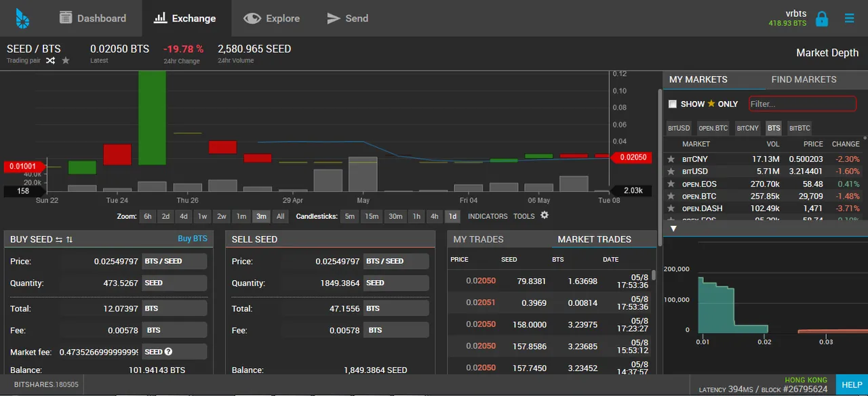Set chart zoom to 1m
Viewport: 868px width, 396px height.
click(x=241, y=216)
